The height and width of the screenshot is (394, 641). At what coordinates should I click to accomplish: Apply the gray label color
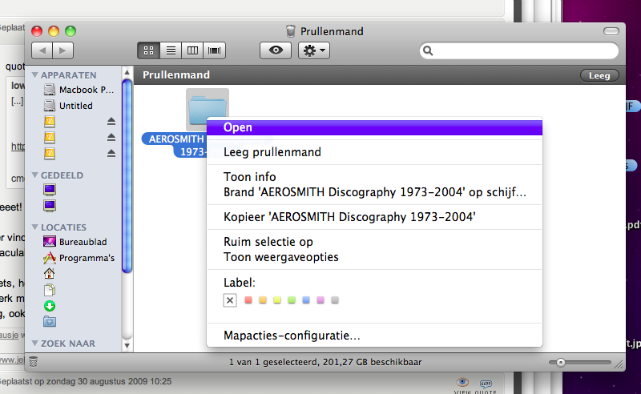point(335,300)
